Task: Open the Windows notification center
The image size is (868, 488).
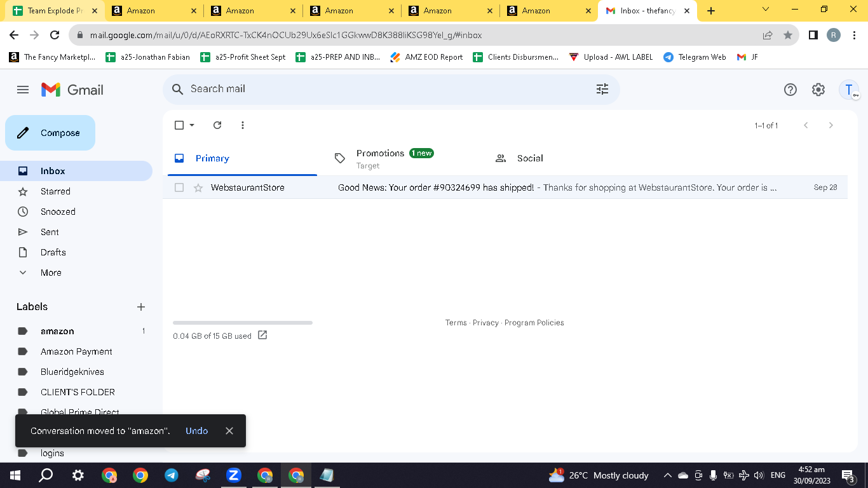Action: (848, 475)
